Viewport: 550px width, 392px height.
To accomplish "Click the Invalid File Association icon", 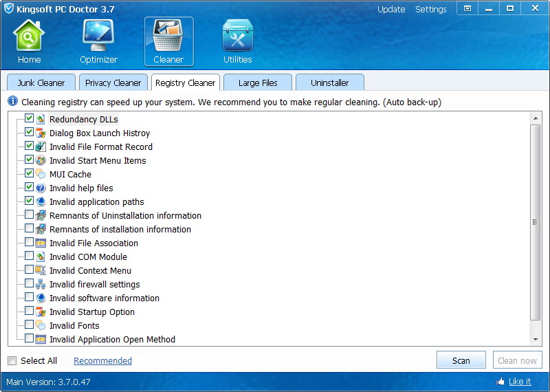I will point(41,243).
